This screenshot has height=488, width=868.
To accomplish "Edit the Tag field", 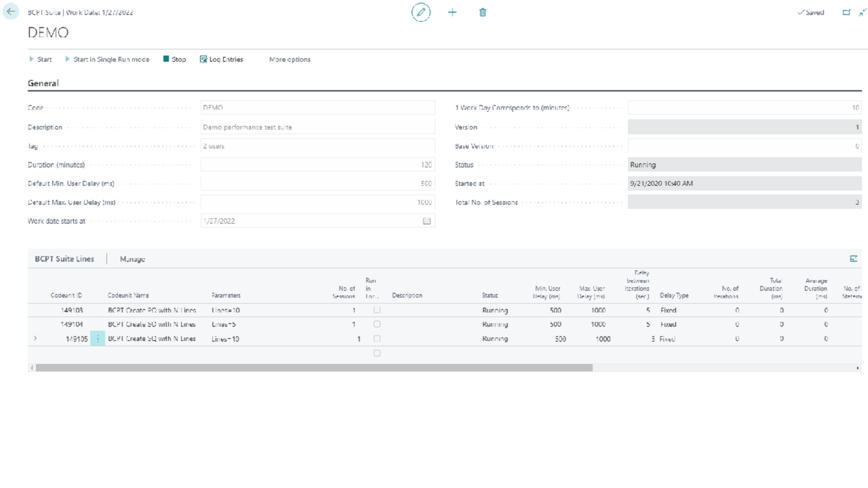I will (x=318, y=146).
